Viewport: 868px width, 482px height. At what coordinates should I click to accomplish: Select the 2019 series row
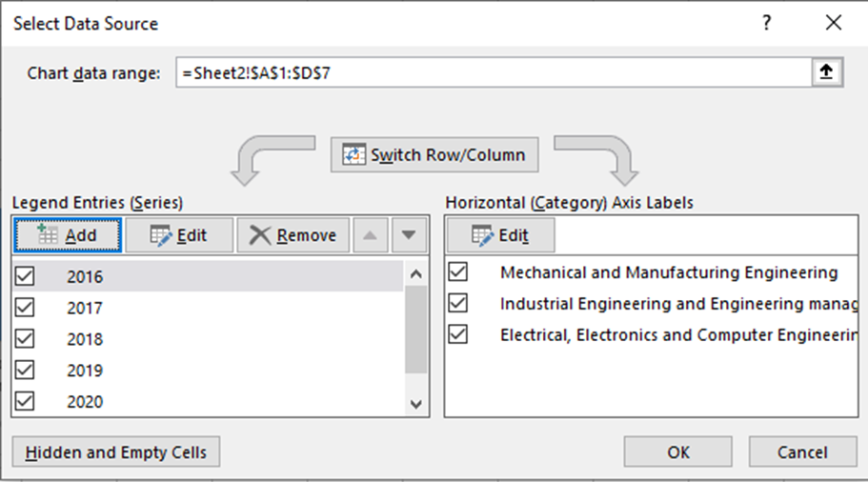click(208, 370)
